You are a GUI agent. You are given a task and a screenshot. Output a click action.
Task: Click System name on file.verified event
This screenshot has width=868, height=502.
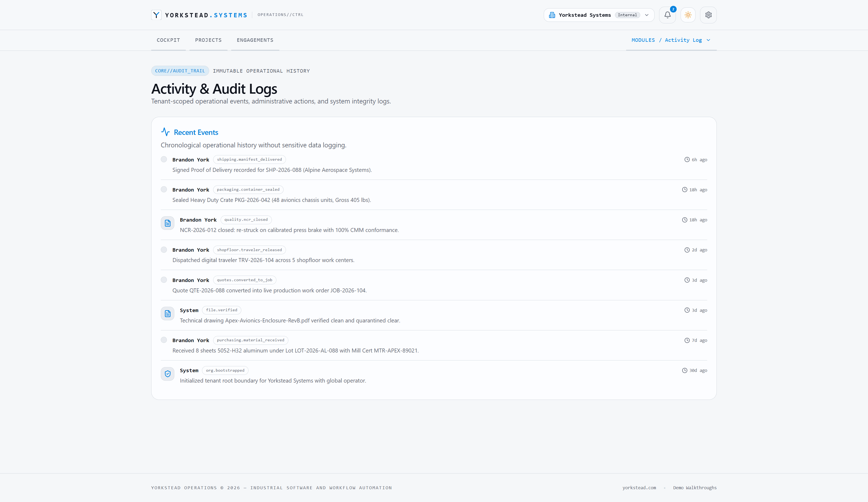coord(189,310)
